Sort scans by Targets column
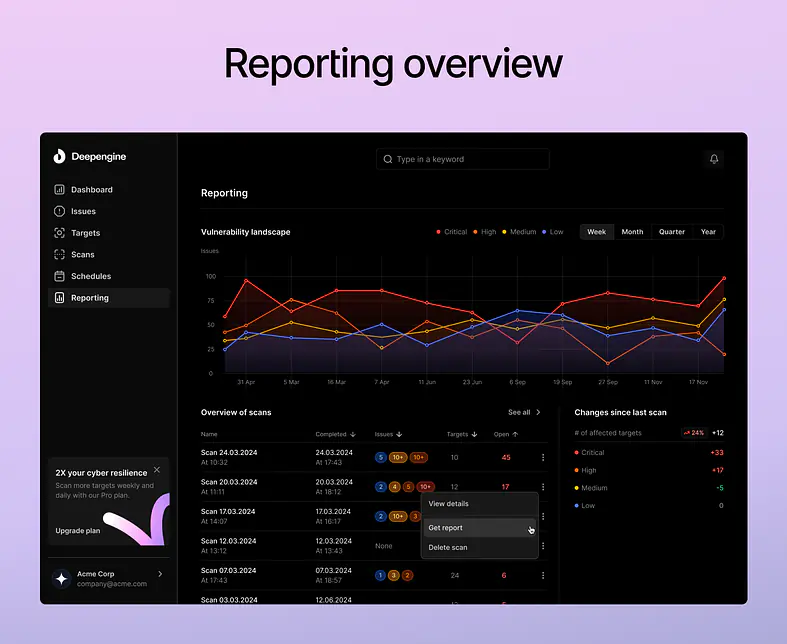The image size is (787, 644). (462, 434)
